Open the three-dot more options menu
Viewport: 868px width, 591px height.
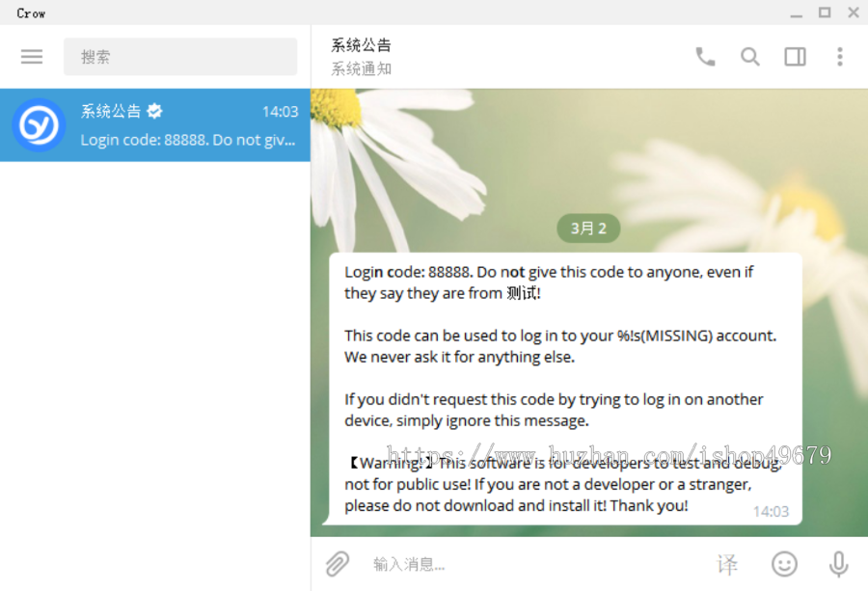[840, 57]
